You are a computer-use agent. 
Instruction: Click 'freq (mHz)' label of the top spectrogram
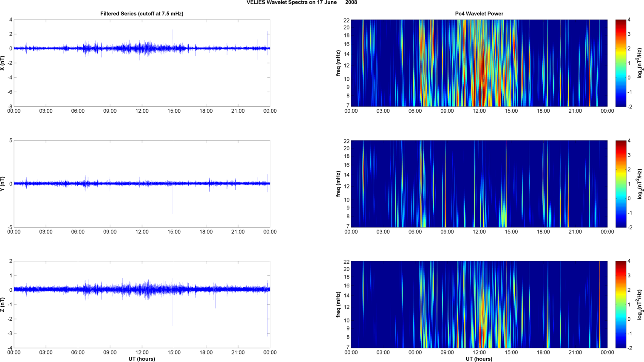coord(338,63)
